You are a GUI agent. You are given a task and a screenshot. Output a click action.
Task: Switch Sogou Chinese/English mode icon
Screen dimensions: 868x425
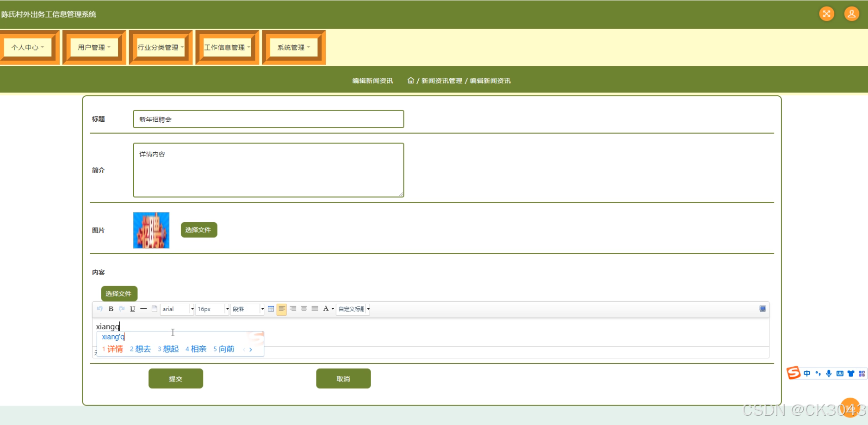point(807,374)
